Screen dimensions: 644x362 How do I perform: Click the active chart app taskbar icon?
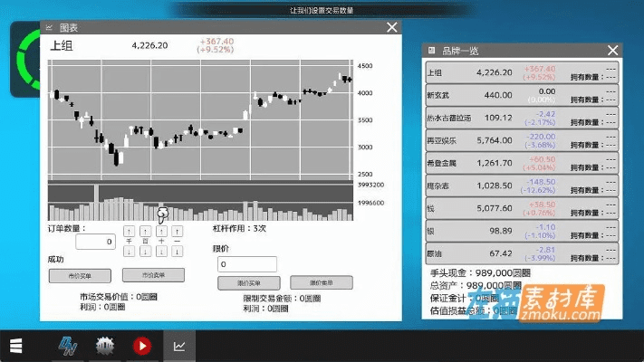click(x=179, y=346)
